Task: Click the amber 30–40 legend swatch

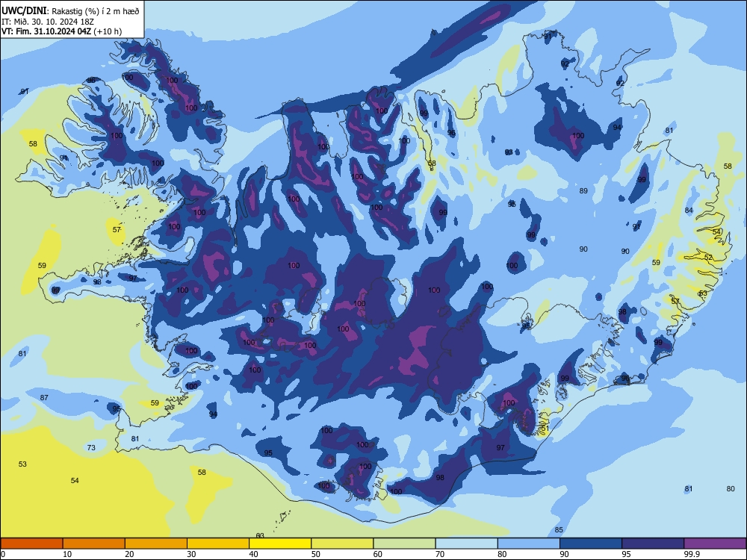Action: [218, 544]
